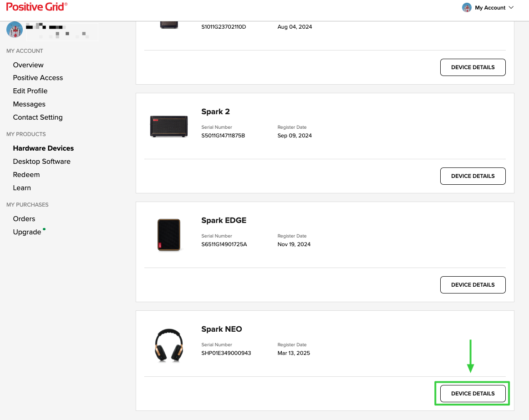Viewport: 529px width, 420px height.
Task: Select Hardware Devices in sidebar
Action: pos(43,148)
